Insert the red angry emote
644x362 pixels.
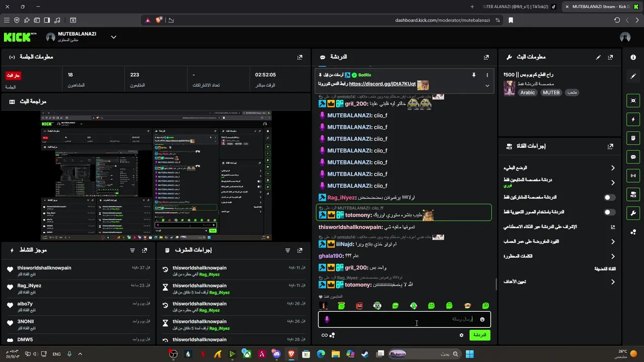coord(359,306)
